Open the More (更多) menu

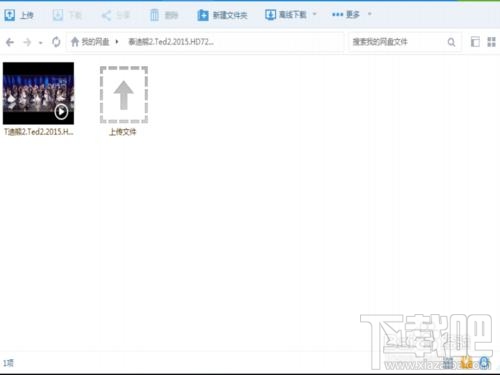(x=346, y=15)
